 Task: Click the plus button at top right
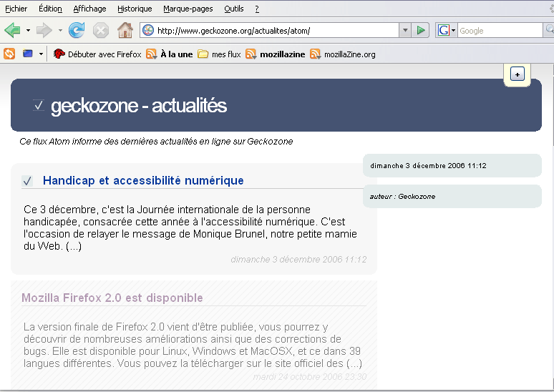(517, 74)
